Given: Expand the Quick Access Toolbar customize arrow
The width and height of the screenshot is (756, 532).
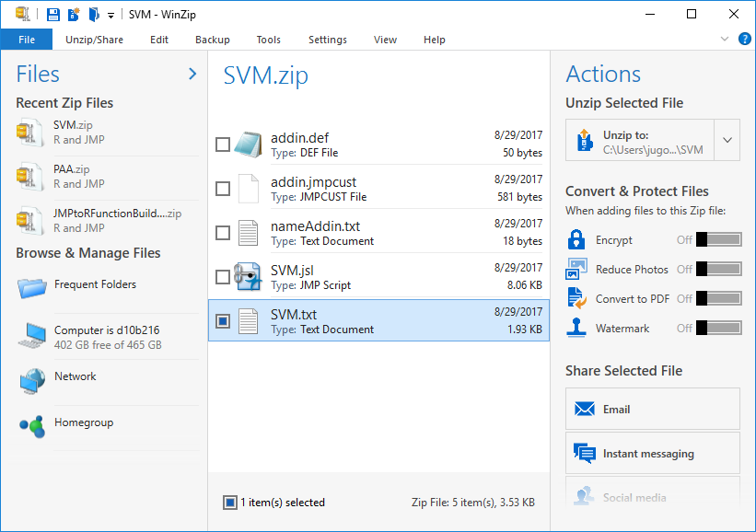Looking at the screenshot, I should click(110, 15).
